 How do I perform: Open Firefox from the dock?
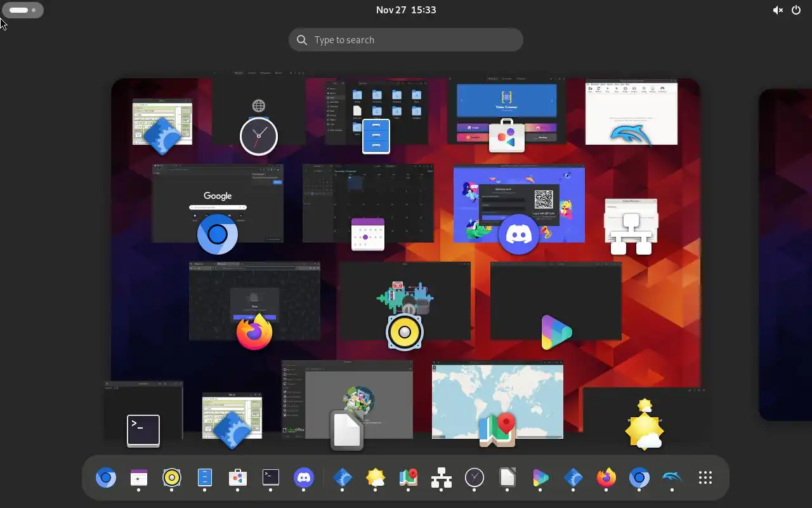[x=606, y=478]
